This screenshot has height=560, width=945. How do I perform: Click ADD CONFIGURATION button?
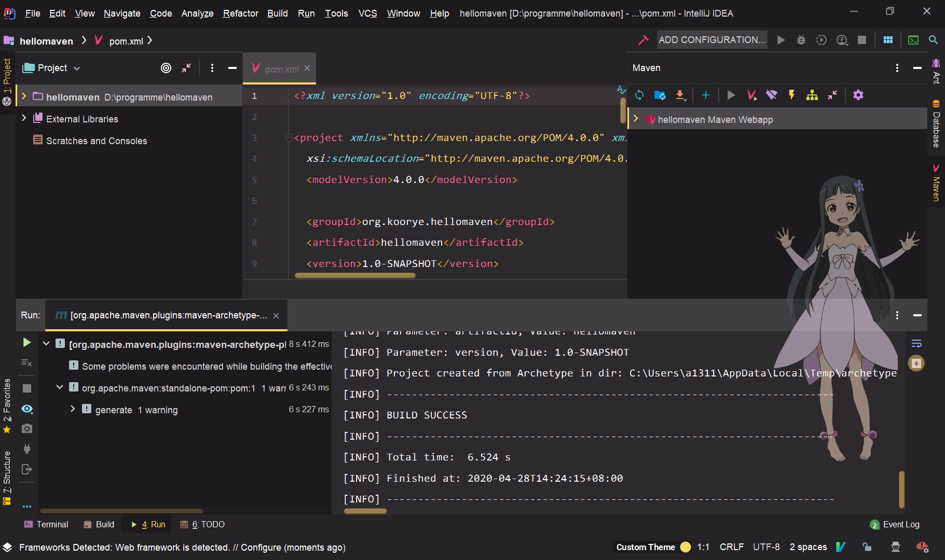point(712,40)
